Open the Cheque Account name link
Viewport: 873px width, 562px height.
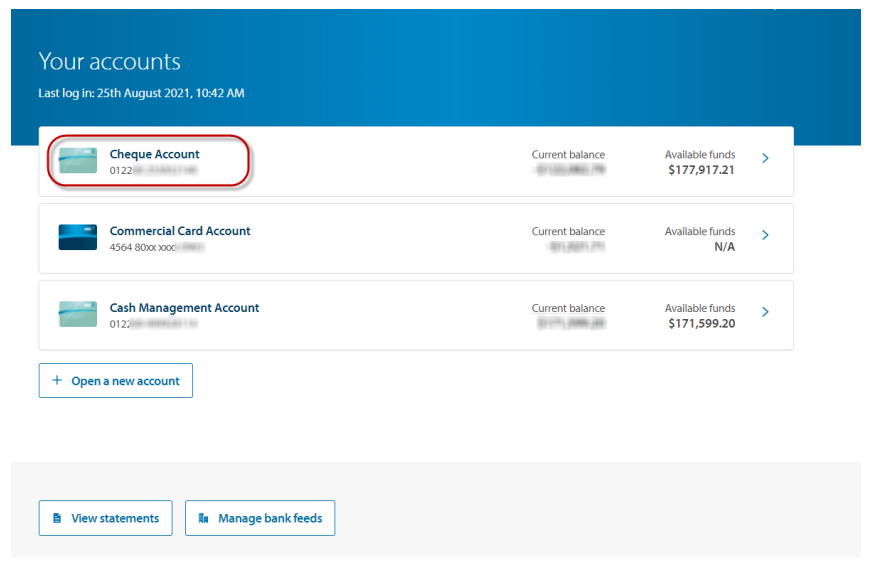tap(154, 154)
